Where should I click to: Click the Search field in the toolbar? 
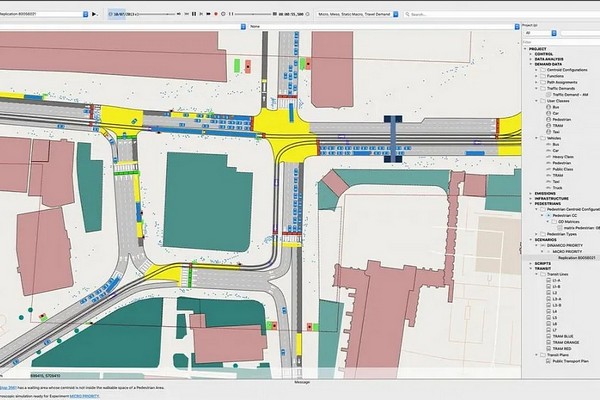click(501, 14)
